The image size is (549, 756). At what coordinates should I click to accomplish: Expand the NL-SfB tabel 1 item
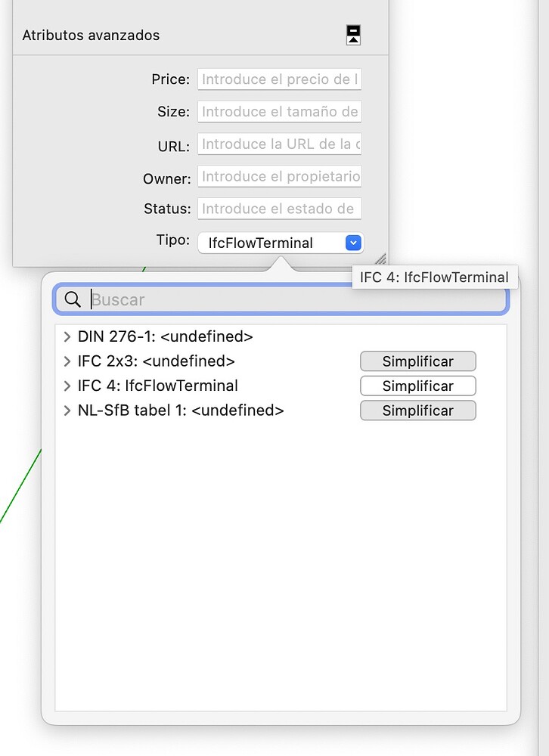[67, 411]
